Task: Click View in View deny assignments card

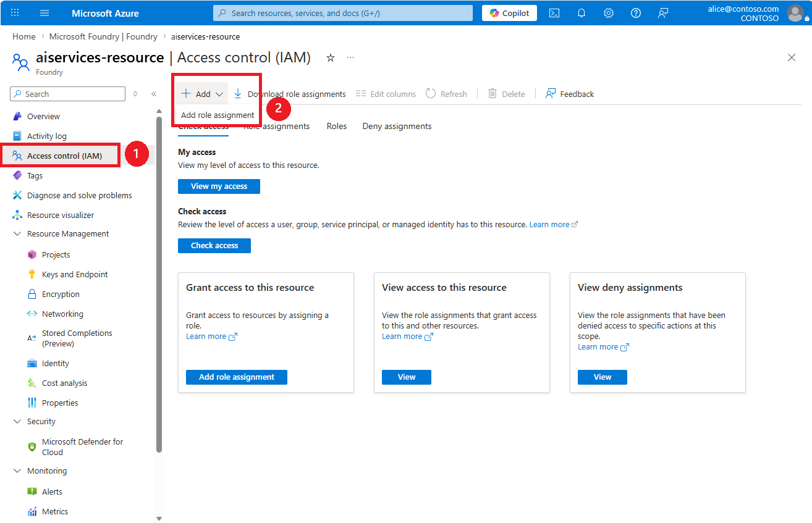Action: pyautogui.click(x=603, y=377)
